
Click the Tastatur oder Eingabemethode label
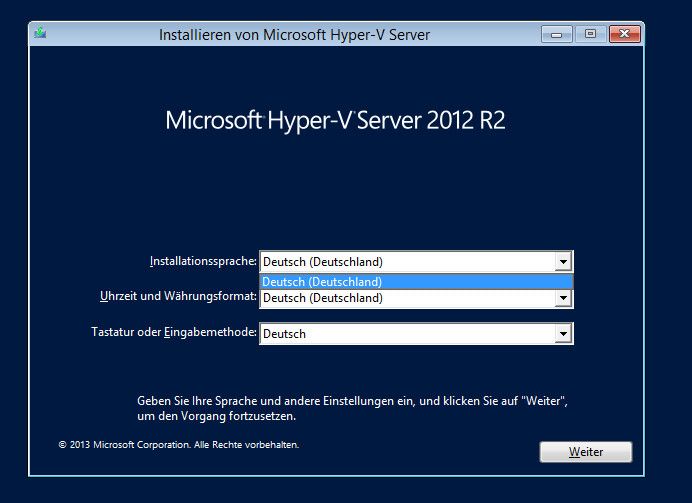174,332
